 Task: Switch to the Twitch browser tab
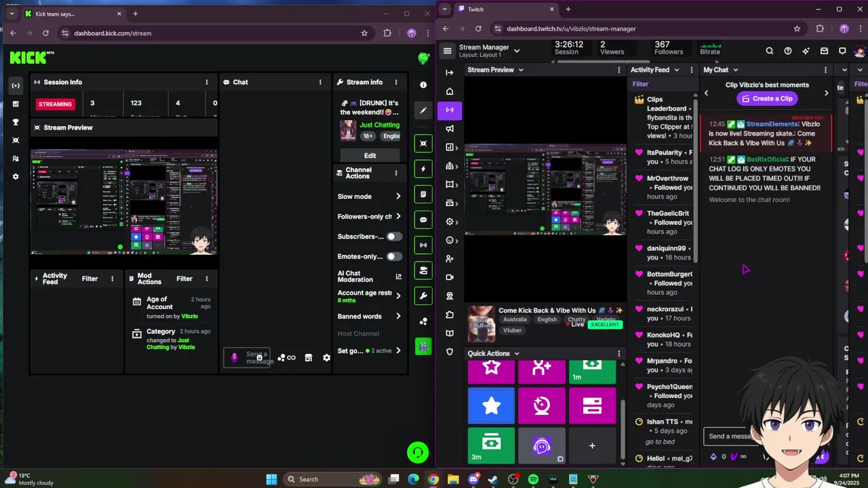[x=506, y=9]
